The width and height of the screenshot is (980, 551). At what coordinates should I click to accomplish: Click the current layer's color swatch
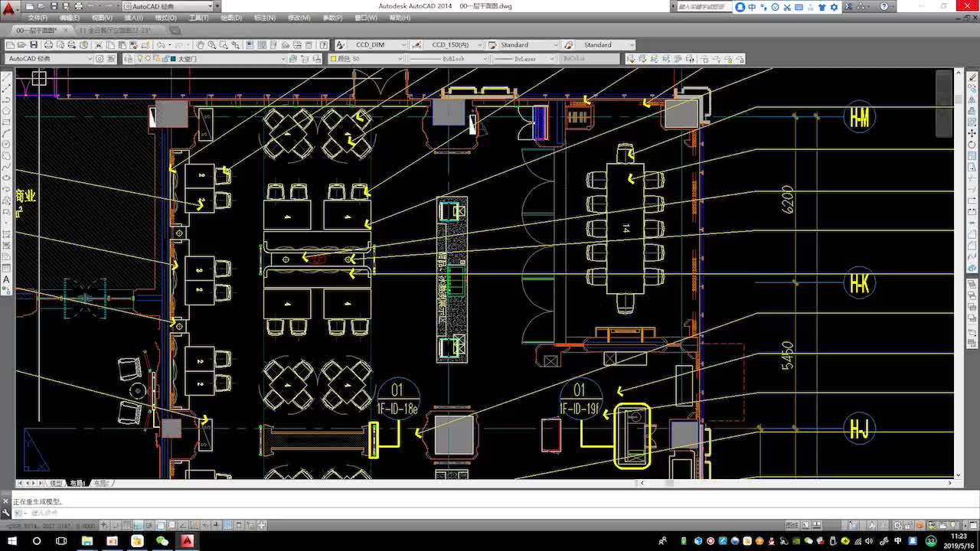pyautogui.click(x=173, y=58)
